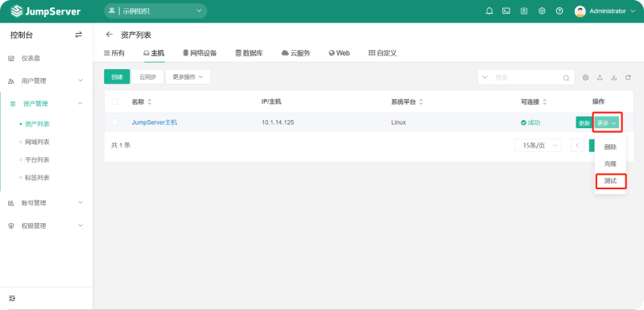Click the Administrator avatar
Image resolution: width=644 pixels, height=310 pixels.
click(580, 11)
